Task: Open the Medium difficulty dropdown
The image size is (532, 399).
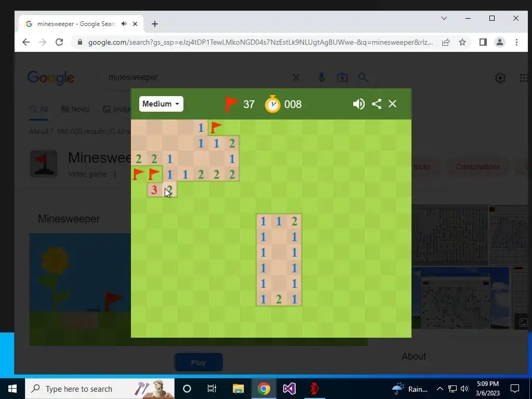Action: (161, 104)
